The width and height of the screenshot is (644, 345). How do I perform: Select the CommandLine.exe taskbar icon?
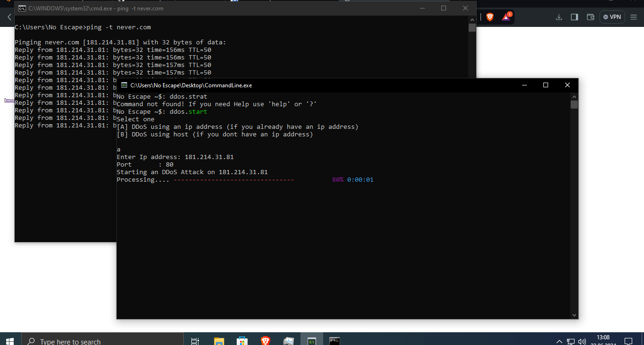coord(335,339)
